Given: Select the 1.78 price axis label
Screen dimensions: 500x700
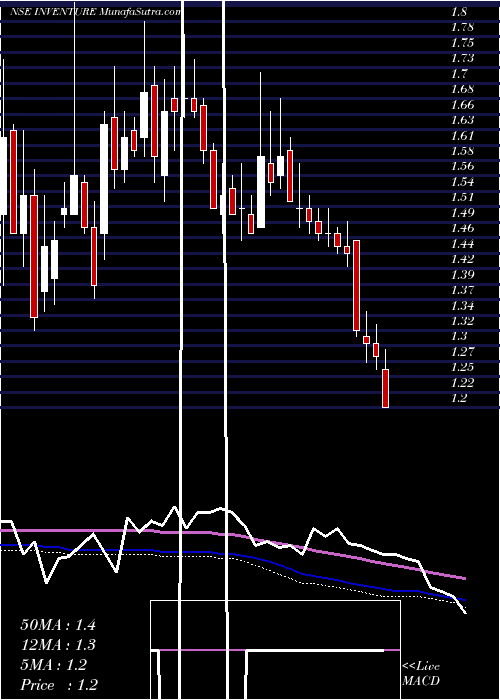Looking at the screenshot, I should [x=462, y=28].
